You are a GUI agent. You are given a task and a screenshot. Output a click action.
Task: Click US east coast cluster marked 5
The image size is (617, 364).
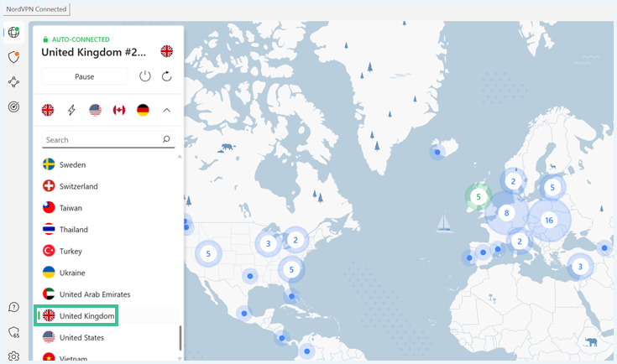291,269
